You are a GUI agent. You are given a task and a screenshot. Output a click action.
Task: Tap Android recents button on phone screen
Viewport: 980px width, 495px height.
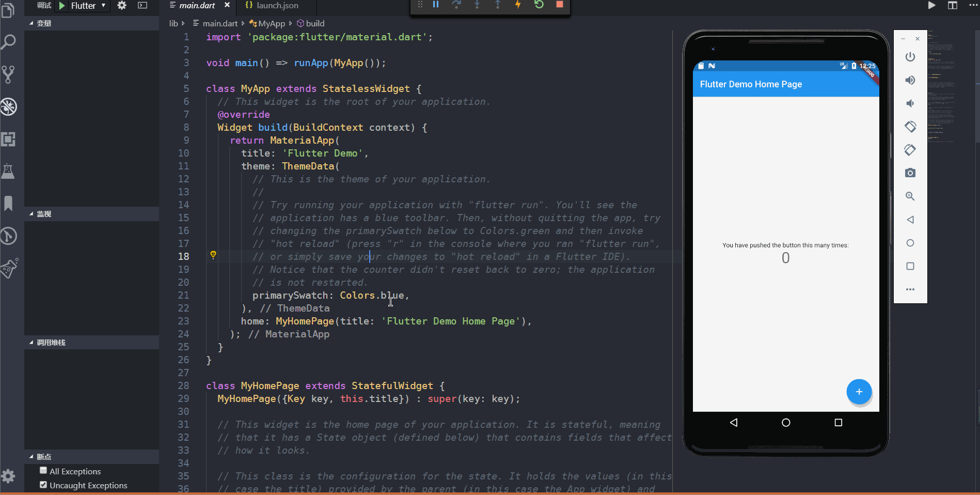(x=839, y=423)
